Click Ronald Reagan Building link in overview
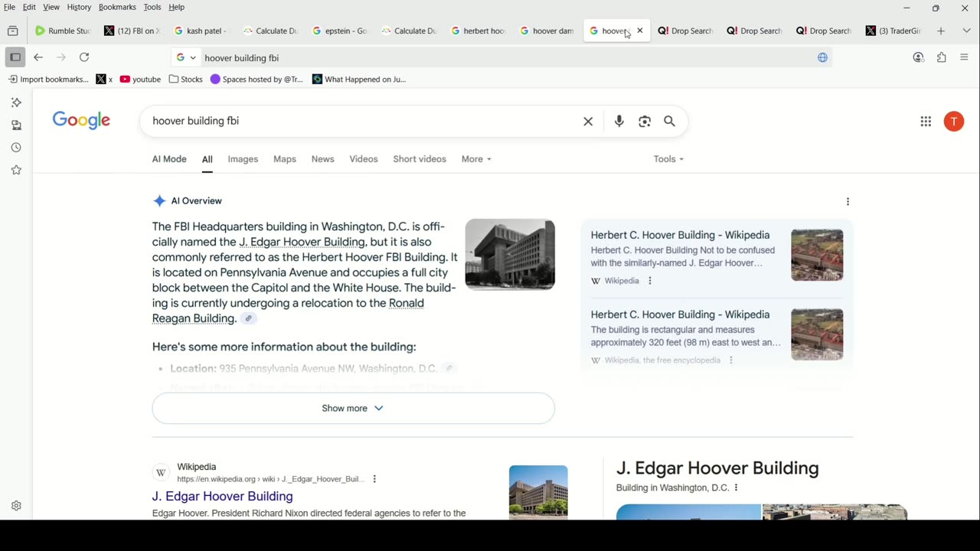The image size is (980, 551). (288, 311)
